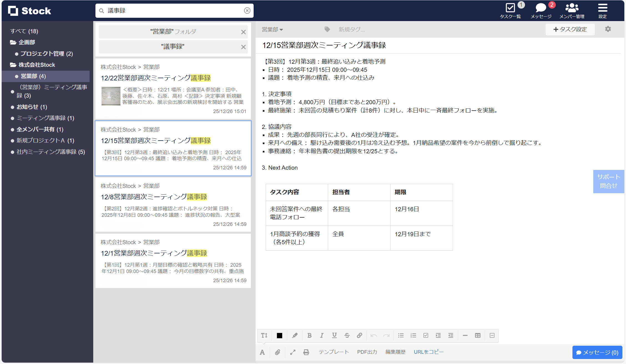Screen dimensions: 626x364
Task: Undo the last edit with the undo icon
Action: tap(374, 335)
